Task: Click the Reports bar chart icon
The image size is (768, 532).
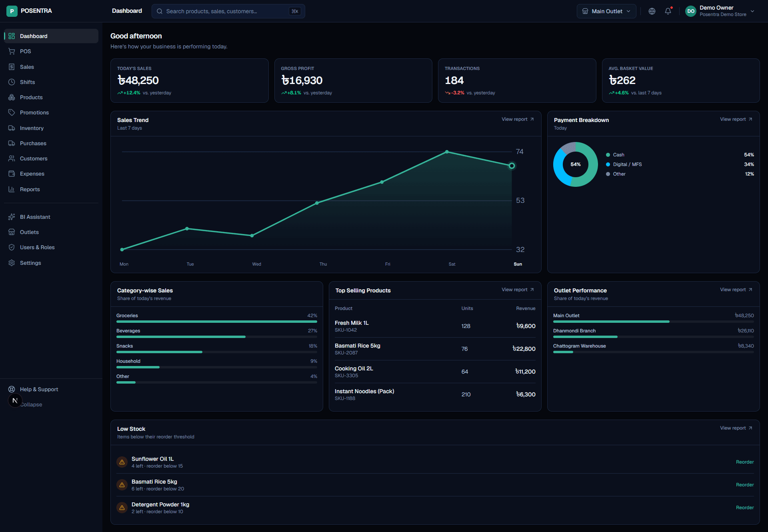Action: pyautogui.click(x=12, y=189)
